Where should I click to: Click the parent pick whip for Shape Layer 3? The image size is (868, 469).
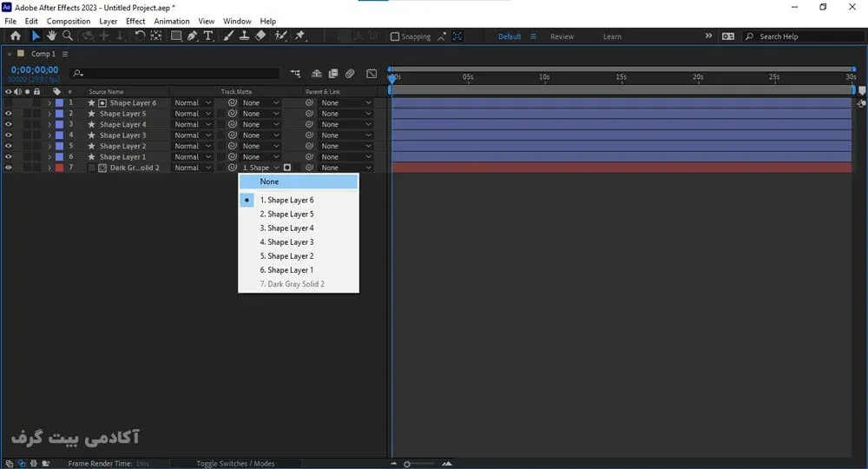click(310, 135)
